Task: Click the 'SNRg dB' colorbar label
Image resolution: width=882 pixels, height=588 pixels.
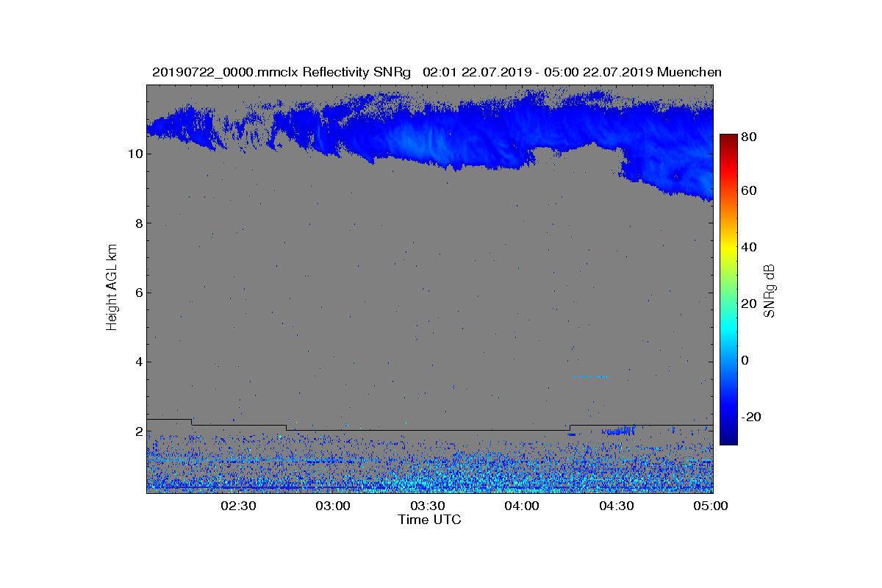Action: [770, 290]
